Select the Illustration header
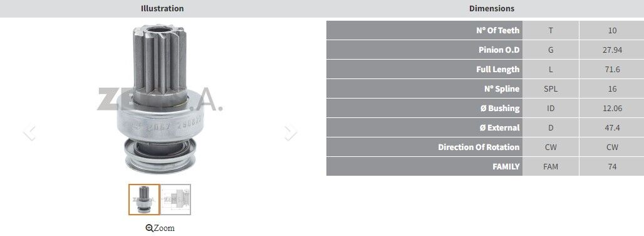 (162, 8)
